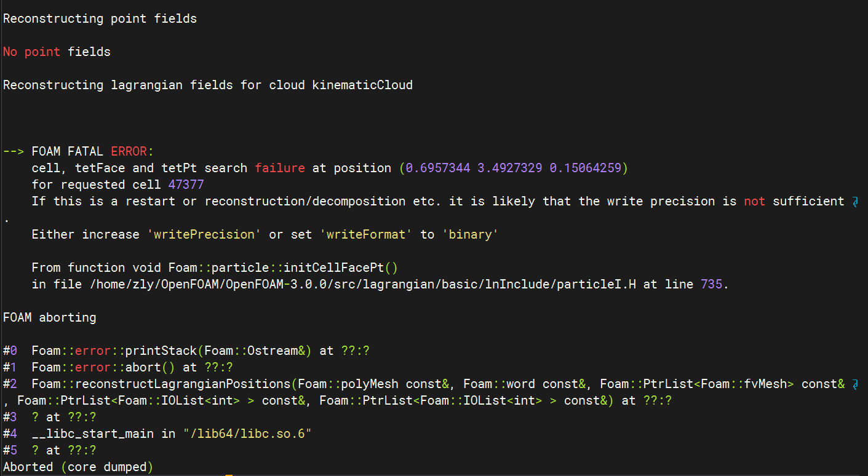Click the 'Aborted (core dumped)' line
This screenshot has width=868, height=476.
(x=78, y=467)
